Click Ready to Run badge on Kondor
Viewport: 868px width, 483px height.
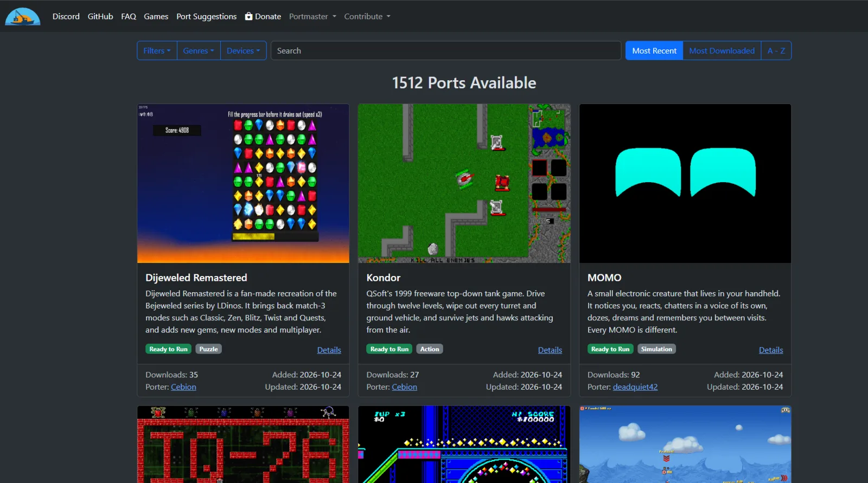pos(390,349)
